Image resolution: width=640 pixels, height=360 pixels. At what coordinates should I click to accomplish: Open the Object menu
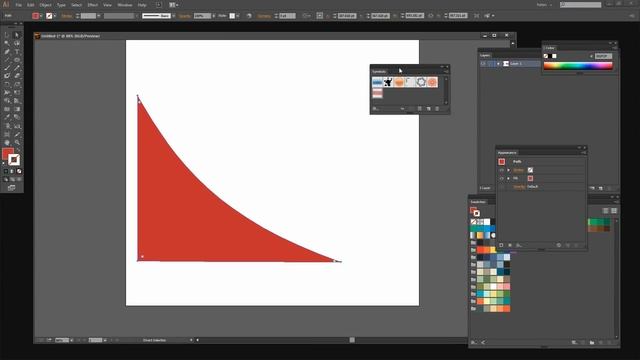(x=45, y=5)
